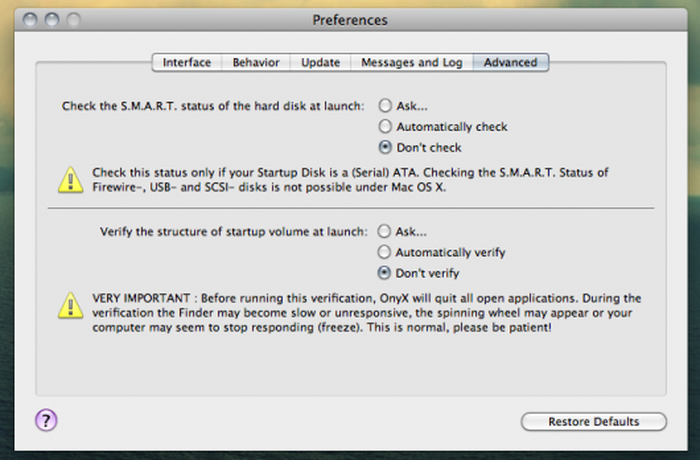The height and width of the screenshot is (460, 700).
Task: Select the Automatically check radio button
Action: tap(385, 126)
